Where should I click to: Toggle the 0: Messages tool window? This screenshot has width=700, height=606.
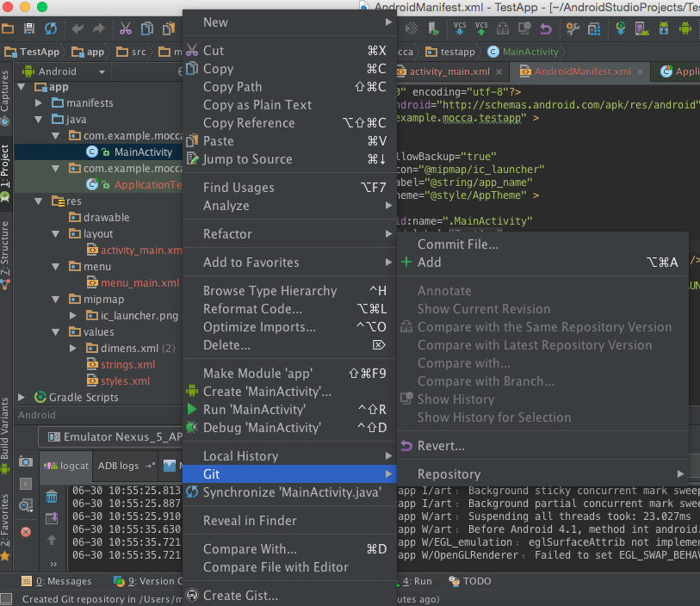click(x=57, y=581)
